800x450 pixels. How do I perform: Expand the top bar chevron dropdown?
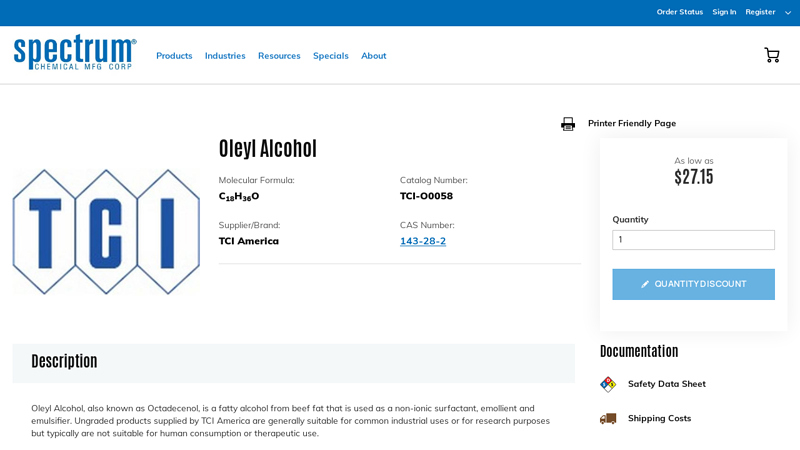click(x=788, y=13)
